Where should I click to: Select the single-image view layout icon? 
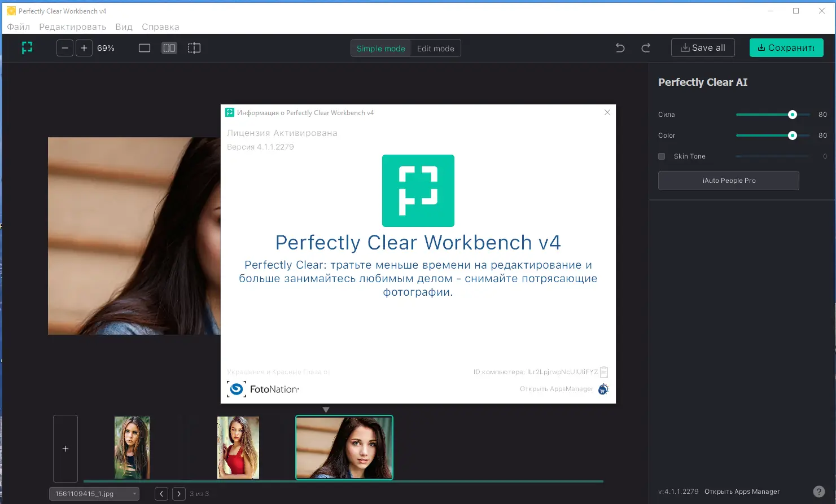[x=144, y=48]
